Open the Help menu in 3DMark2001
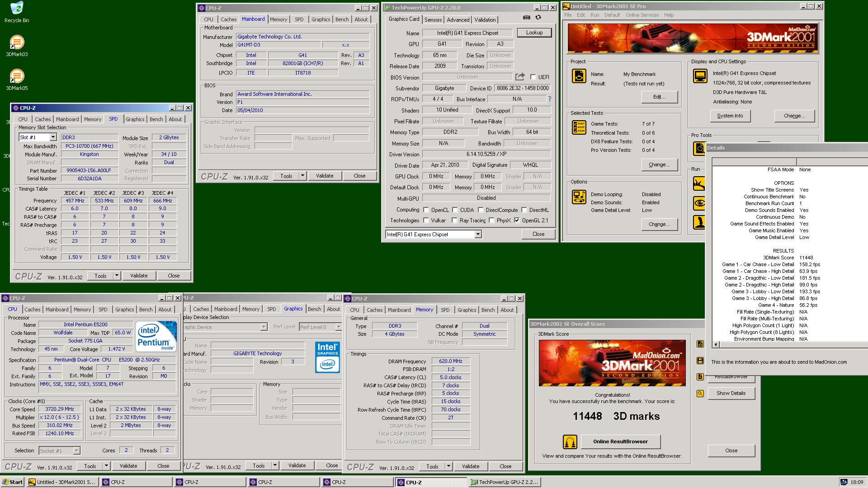Image resolution: width=868 pixels, height=488 pixels. [669, 15]
